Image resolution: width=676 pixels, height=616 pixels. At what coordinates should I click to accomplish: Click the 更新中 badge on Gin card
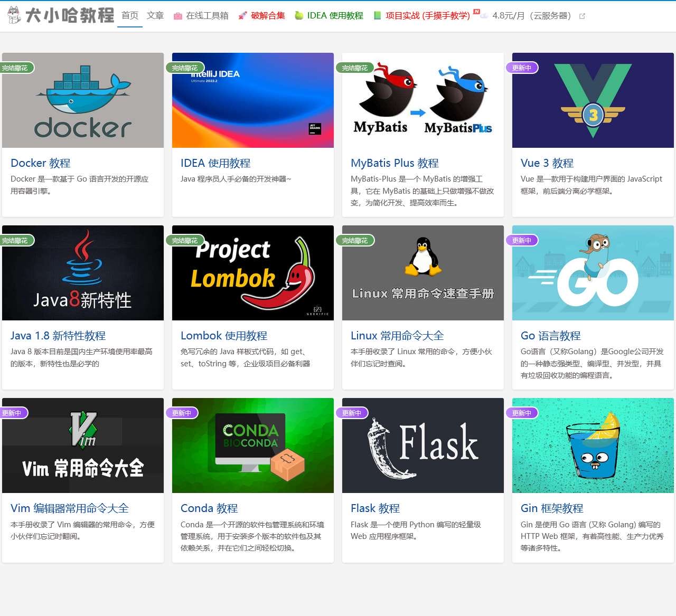click(x=522, y=413)
